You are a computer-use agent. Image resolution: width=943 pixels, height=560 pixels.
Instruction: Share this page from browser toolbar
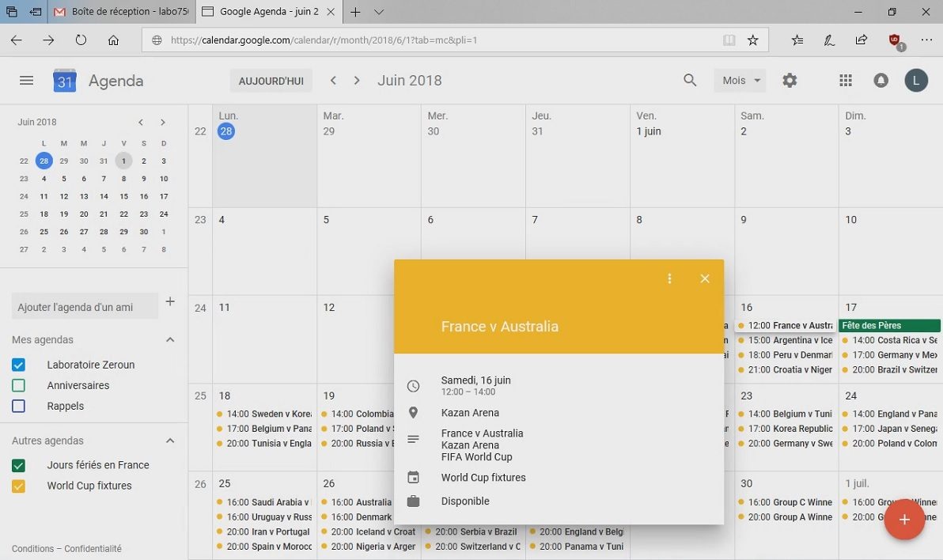pyautogui.click(x=862, y=40)
